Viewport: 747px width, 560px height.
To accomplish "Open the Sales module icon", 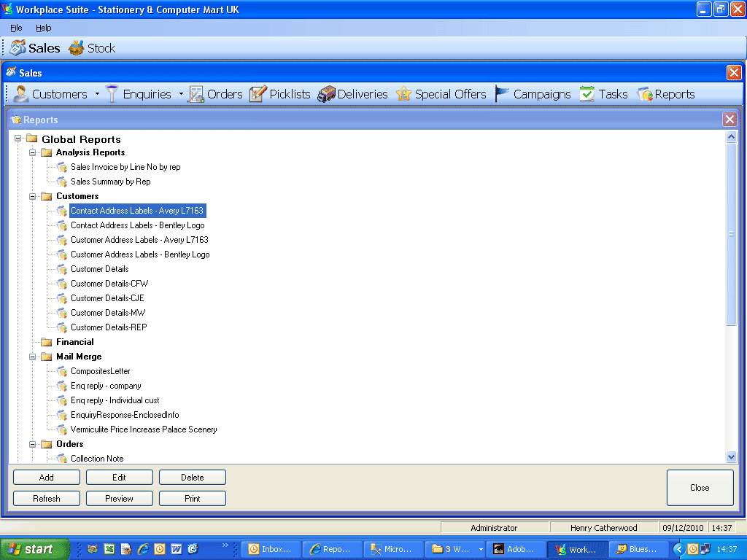I will click(x=18, y=47).
